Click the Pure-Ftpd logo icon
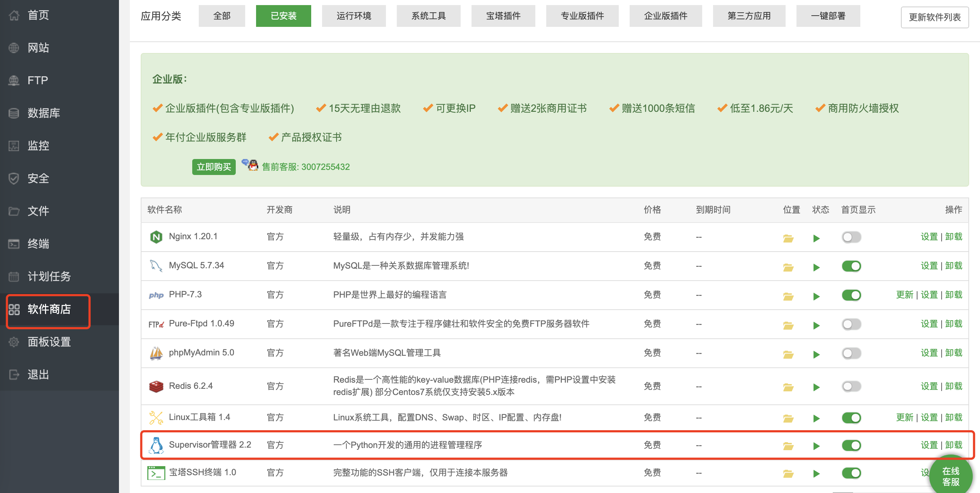This screenshot has width=980, height=493. 156,324
